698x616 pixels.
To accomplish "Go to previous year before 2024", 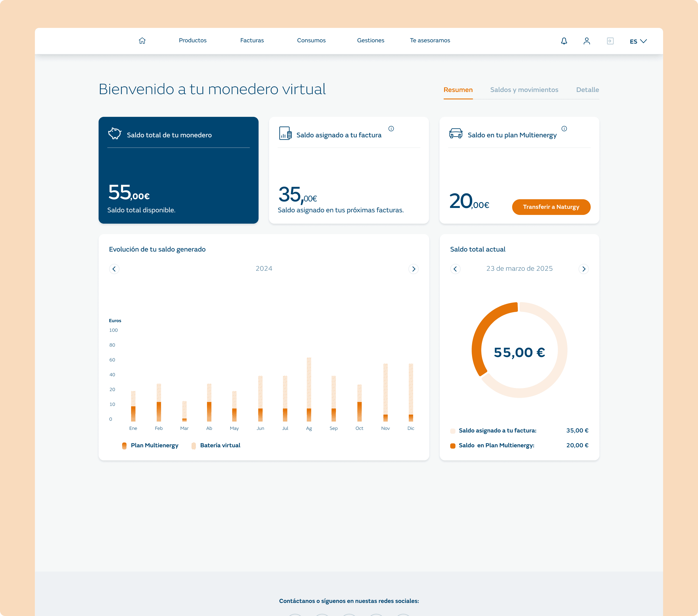I will click(114, 269).
